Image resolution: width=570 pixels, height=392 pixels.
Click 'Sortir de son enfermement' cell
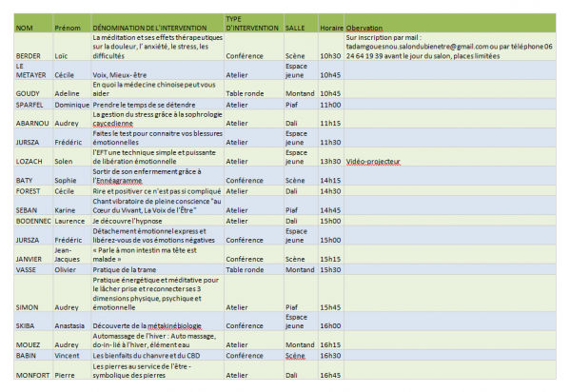[x=157, y=176]
